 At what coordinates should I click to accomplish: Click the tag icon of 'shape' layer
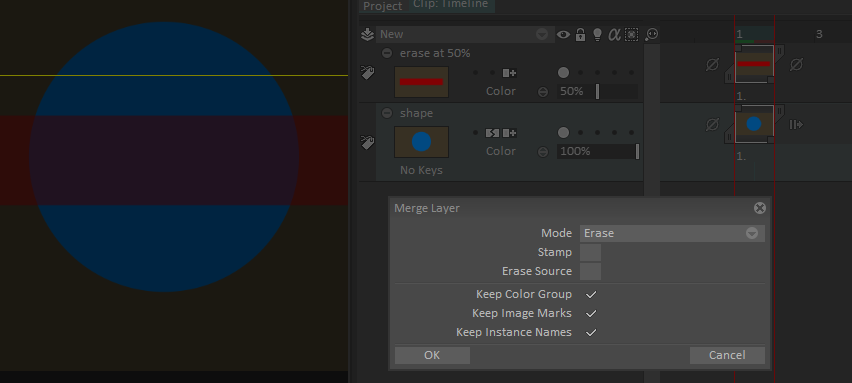click(x=367, y=142)
